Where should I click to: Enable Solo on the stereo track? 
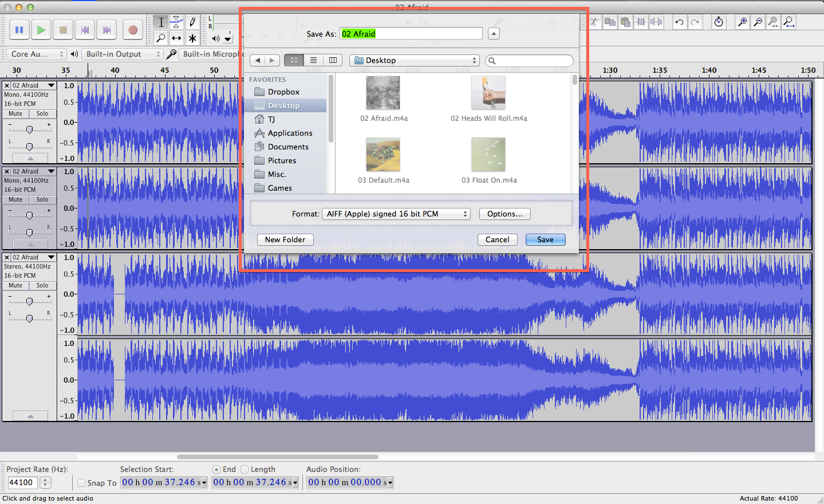42,285
